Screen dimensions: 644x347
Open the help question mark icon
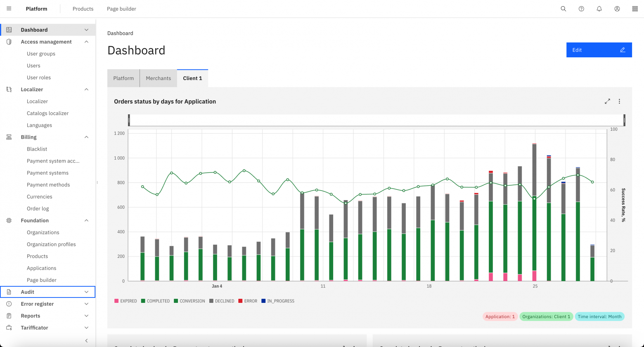[x=581, y=9]
